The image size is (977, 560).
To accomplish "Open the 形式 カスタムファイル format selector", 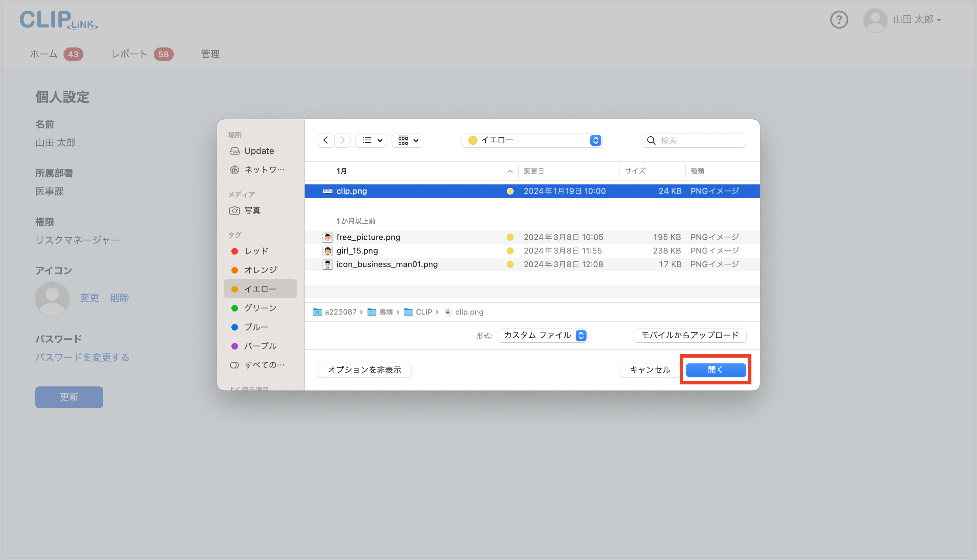I will pos(543,335).
